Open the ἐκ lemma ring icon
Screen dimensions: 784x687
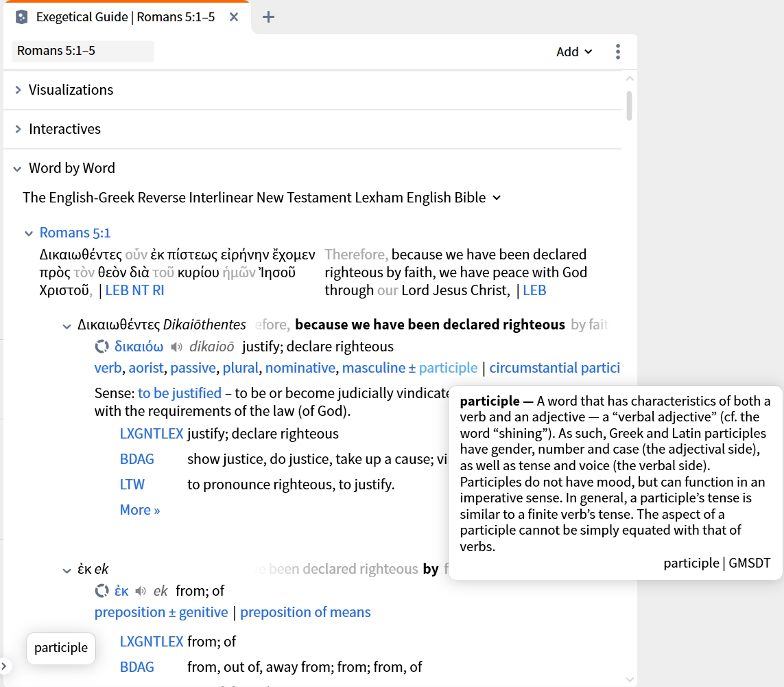coord(102,591)
